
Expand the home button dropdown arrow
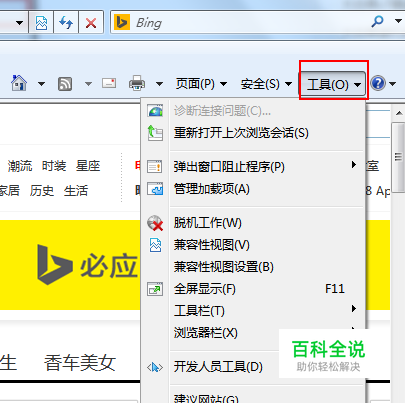tap(41, 84)
